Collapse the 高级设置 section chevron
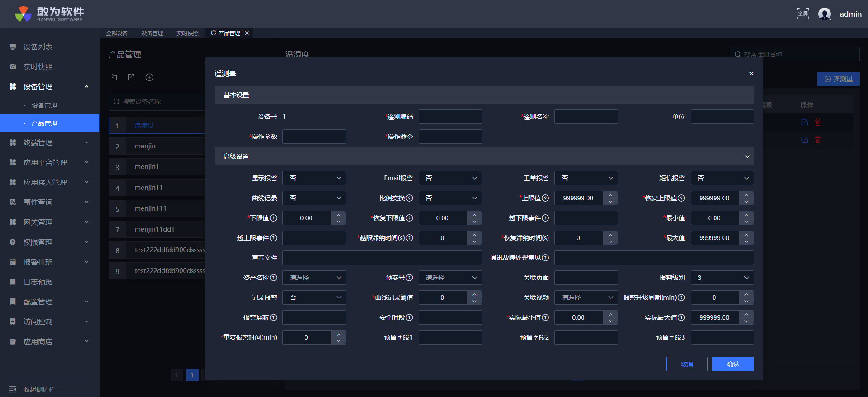This screenshot has height=397, width=868. pyautogui.click(x=747, y=156)
